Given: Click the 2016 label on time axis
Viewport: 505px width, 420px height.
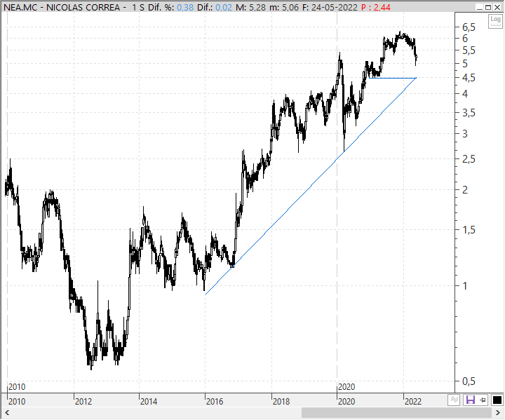Looking at the screenshot, I should (x=215, y=401).
